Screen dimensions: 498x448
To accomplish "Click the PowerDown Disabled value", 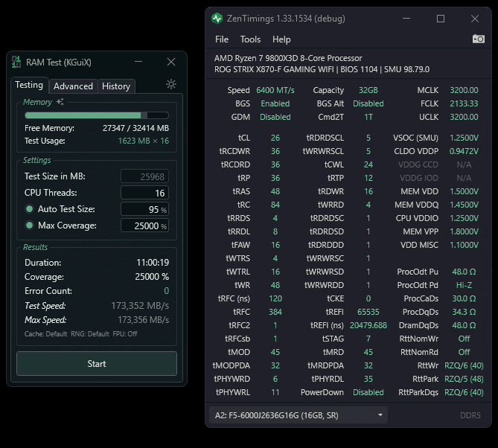I will (368, 392).
